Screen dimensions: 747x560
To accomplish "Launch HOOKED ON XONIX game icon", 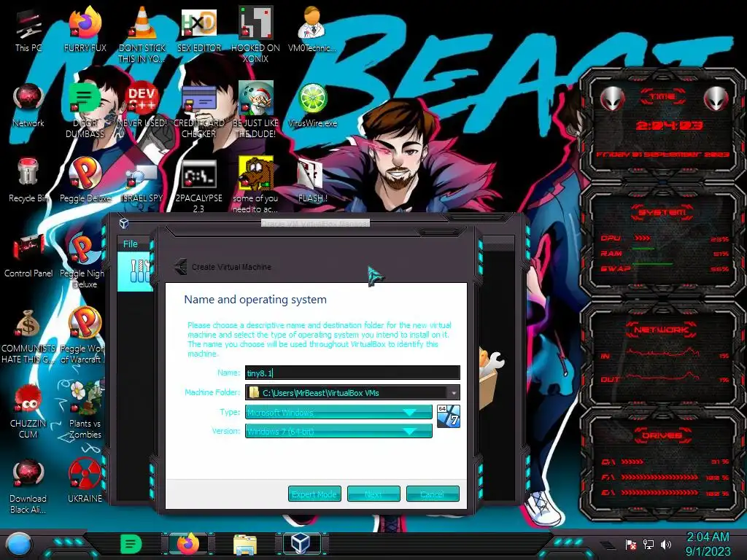I will coord(255,34).
